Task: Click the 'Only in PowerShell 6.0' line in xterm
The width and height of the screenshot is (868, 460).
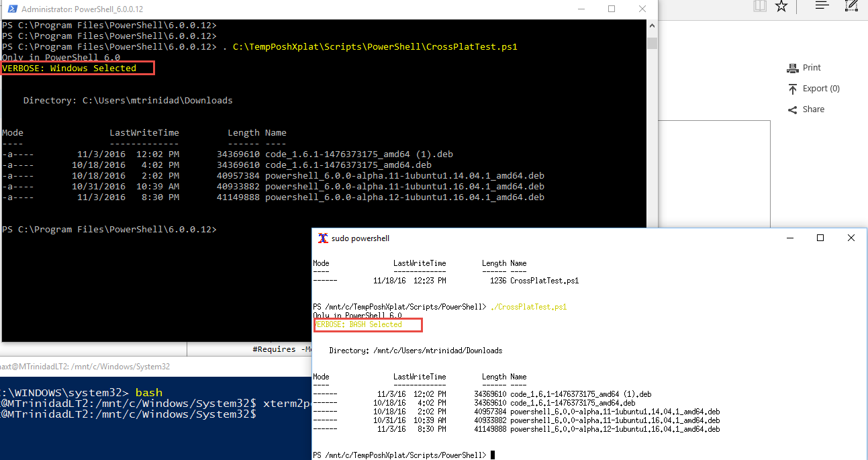Action: [358, 316]
